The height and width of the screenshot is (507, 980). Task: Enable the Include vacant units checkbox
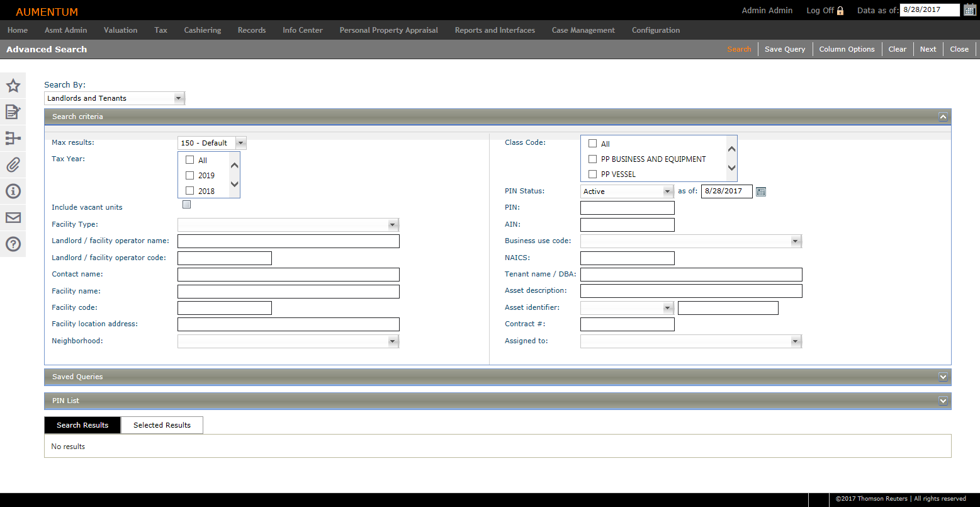coord(186,205)
